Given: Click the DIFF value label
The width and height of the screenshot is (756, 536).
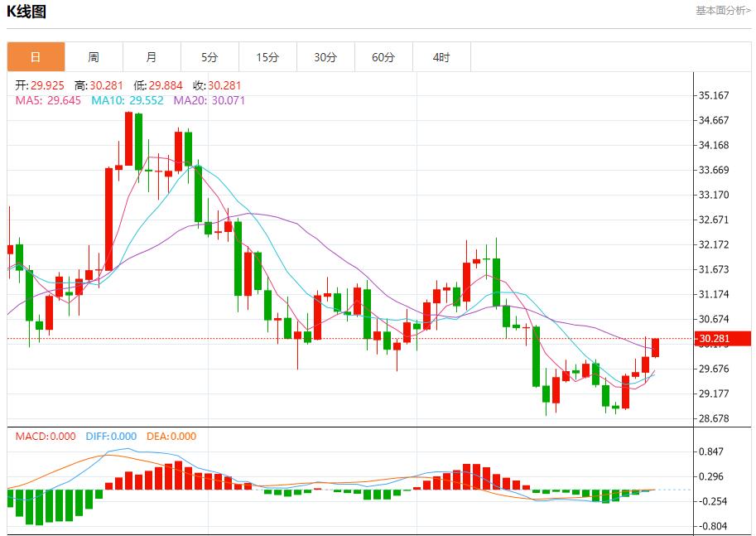Looking at the screenshot, I should 110,437.
